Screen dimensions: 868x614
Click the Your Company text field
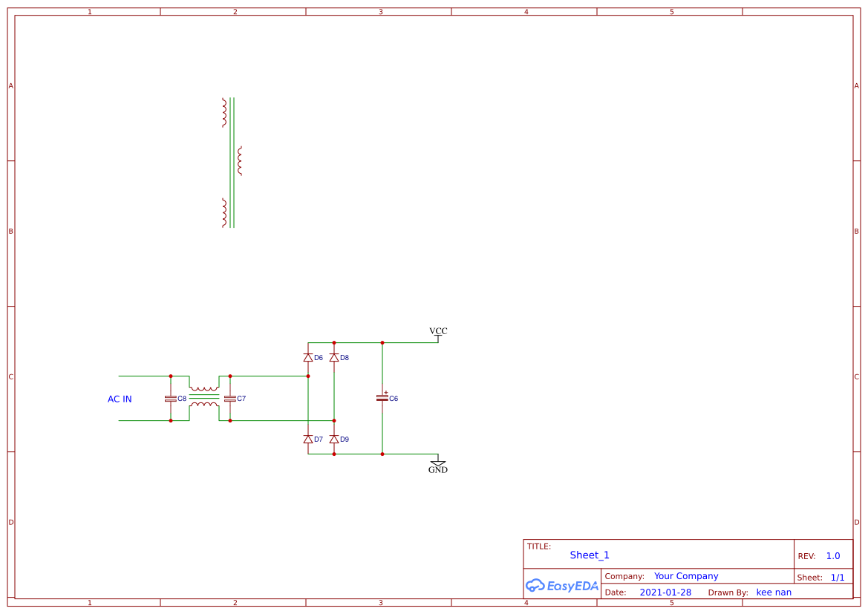pos(686,575)
